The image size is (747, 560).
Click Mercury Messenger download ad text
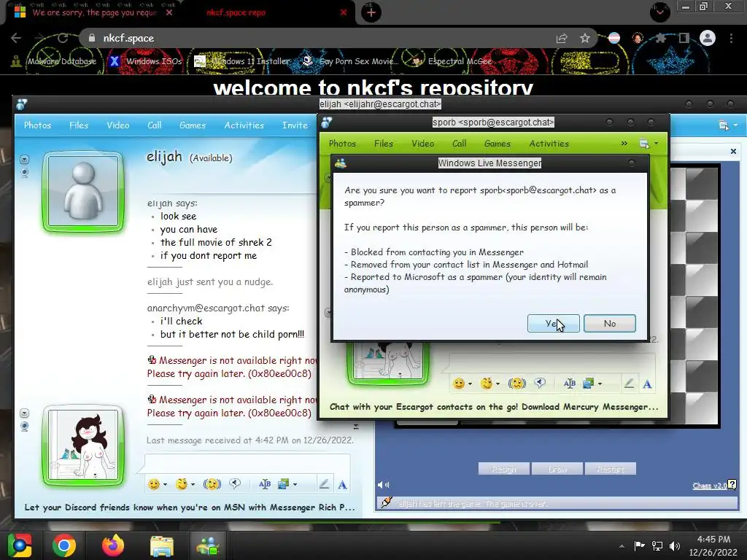click(494, 407)
